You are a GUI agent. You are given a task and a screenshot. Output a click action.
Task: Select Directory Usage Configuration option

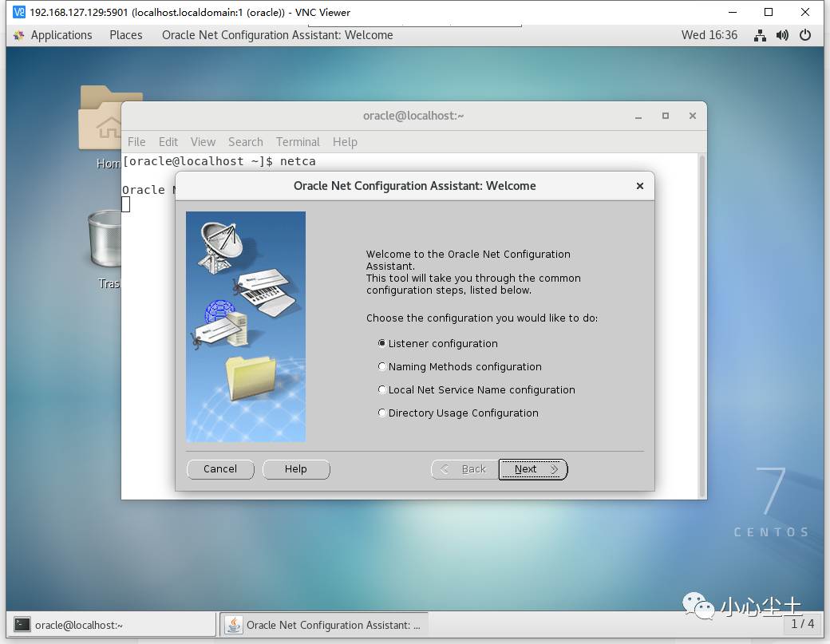pos(381,413)
